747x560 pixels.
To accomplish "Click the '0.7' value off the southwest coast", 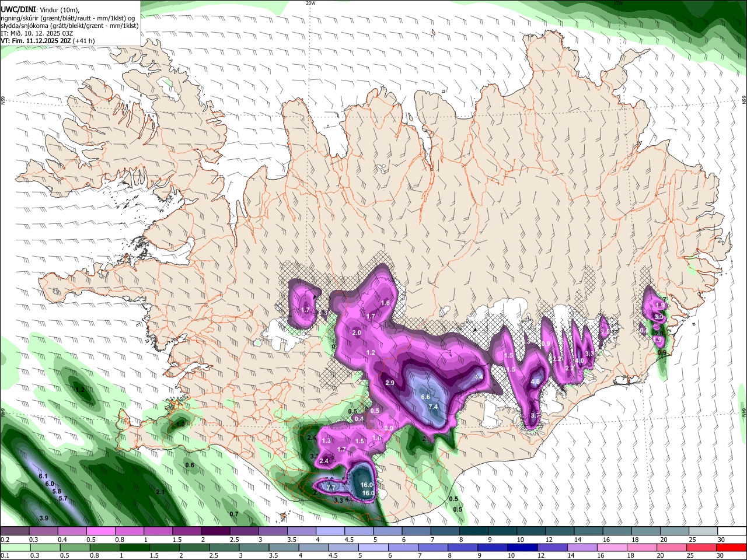I will [x=234, y=514].
